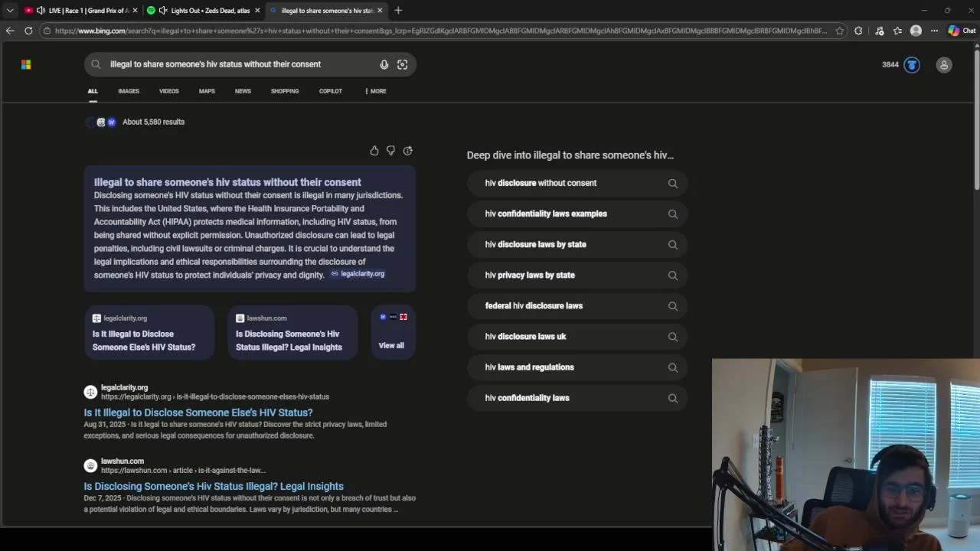The height and width of the screenshot is (551, 980).
Task: Click the 3844 rewards points count
Action: pyautogui.click(x=890, y=65)
